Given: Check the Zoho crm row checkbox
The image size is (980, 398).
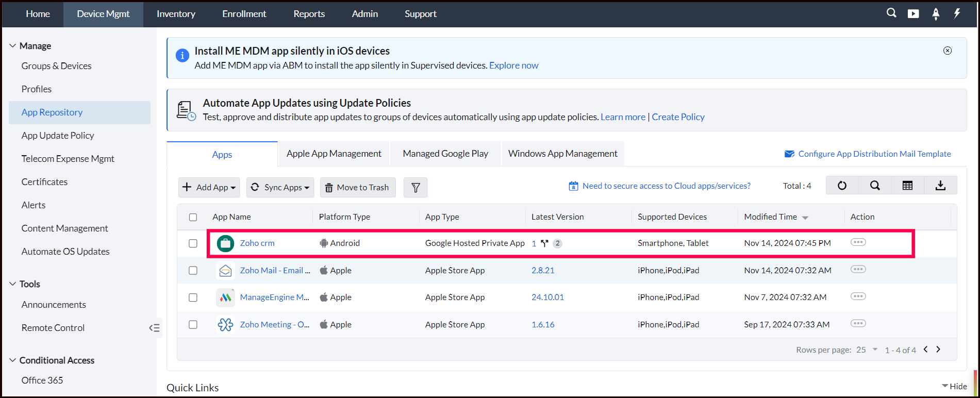Looking at the screenshot, I should (193, 243).
